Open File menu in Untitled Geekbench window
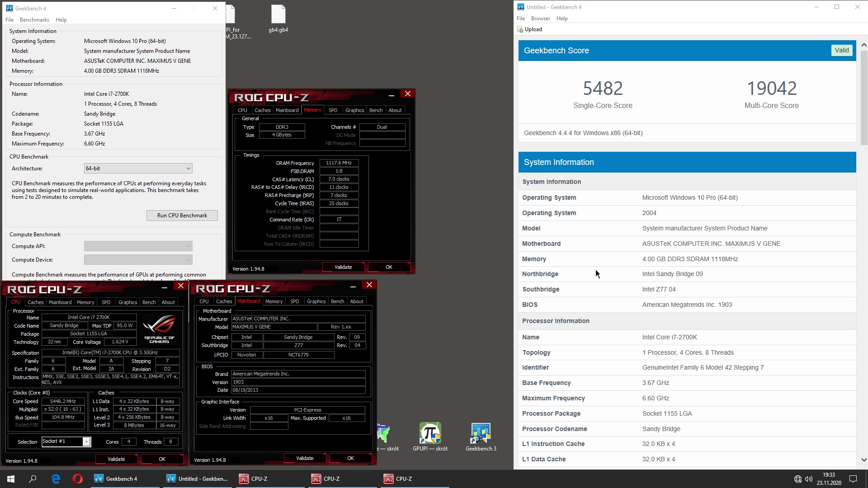The image size is (868, 488). point(521,19)
